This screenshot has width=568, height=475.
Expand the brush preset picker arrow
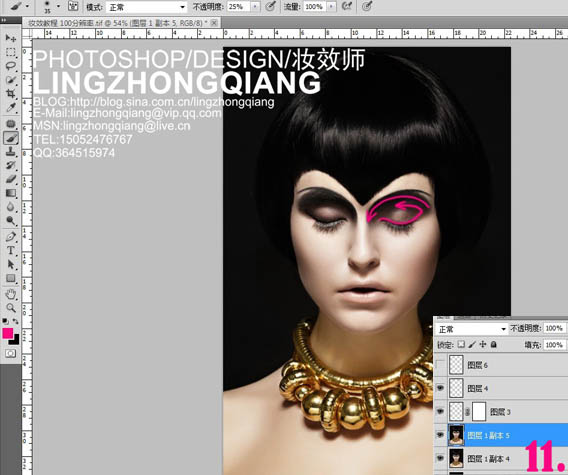(x=58, y=7)
